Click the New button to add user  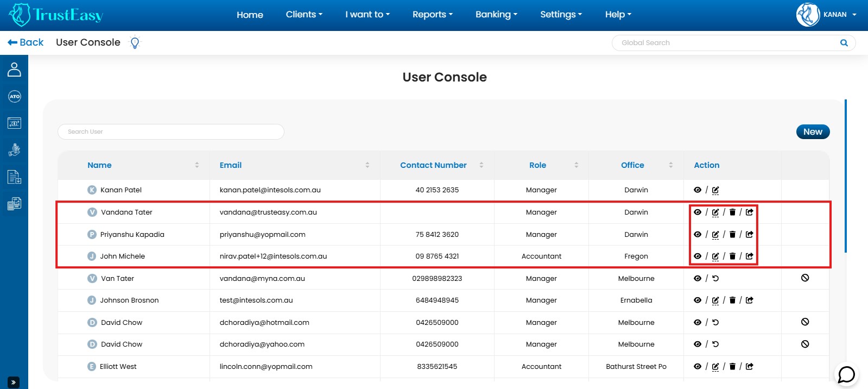click(x=813, y=131)
